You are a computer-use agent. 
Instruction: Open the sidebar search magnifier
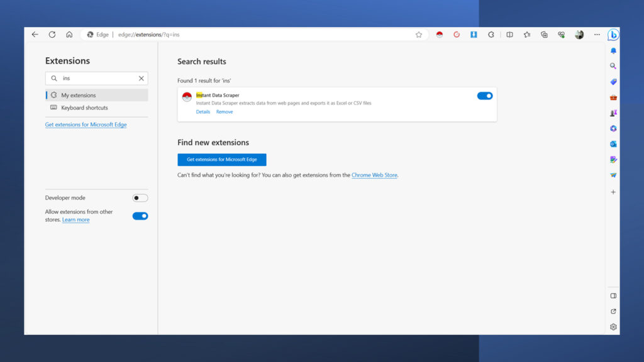click(613, 66)
